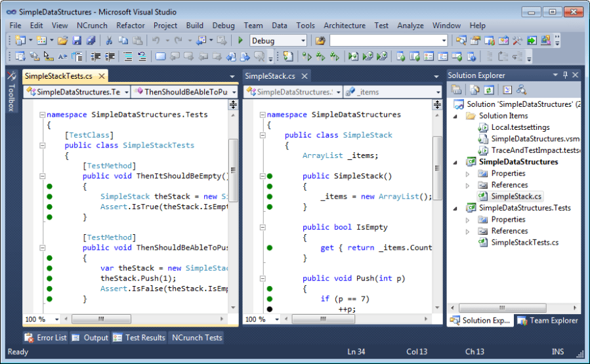Save the current file with the floppy icon
This screenshot has height=364, width=590.
pos(77,40)
